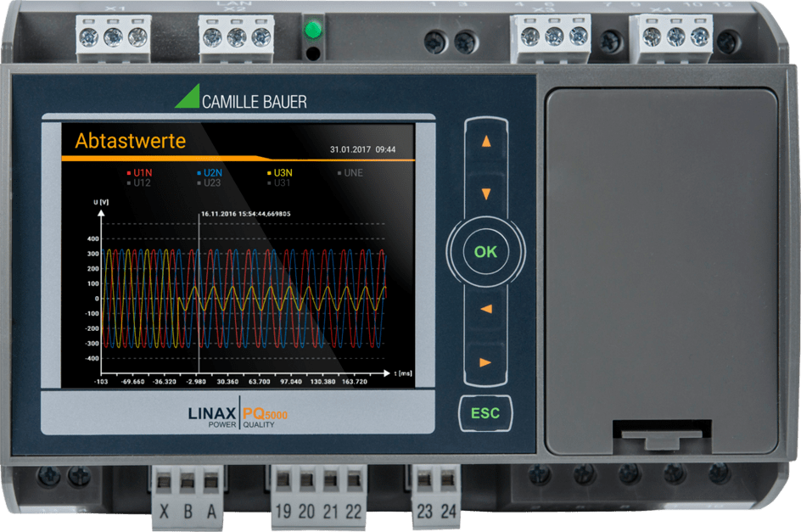Enable the greyed-out UNE channel
This screenshot has height=532, width=801.
349,172
